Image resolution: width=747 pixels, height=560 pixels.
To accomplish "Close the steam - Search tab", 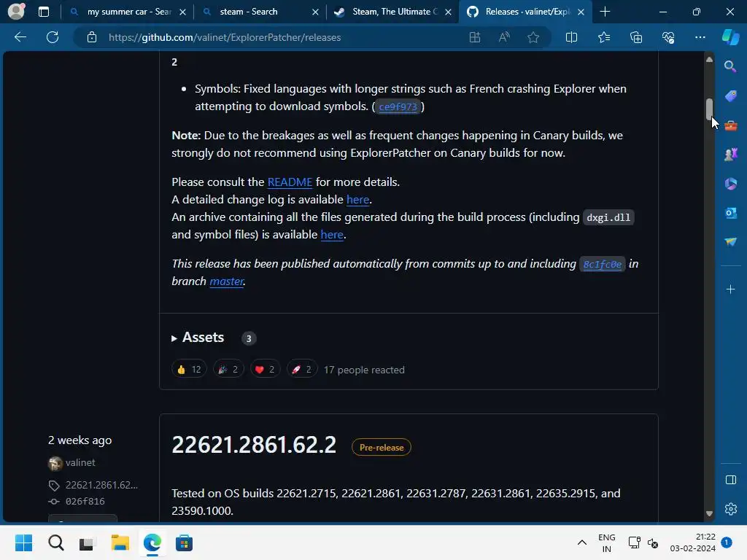I will [315, 12].
